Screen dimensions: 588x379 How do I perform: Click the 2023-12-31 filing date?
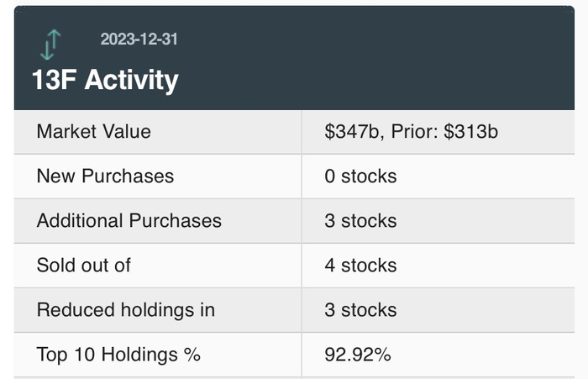pos(139,39)
